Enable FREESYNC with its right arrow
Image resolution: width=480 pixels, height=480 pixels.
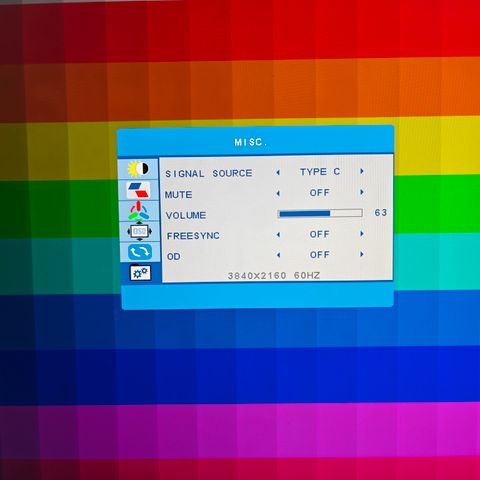(x=362, y=234)
